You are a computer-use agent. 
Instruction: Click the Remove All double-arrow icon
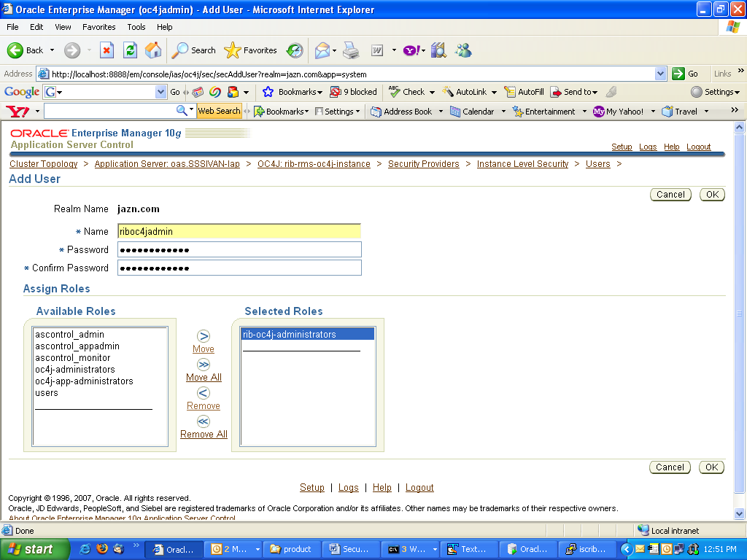tap(204, 421)
